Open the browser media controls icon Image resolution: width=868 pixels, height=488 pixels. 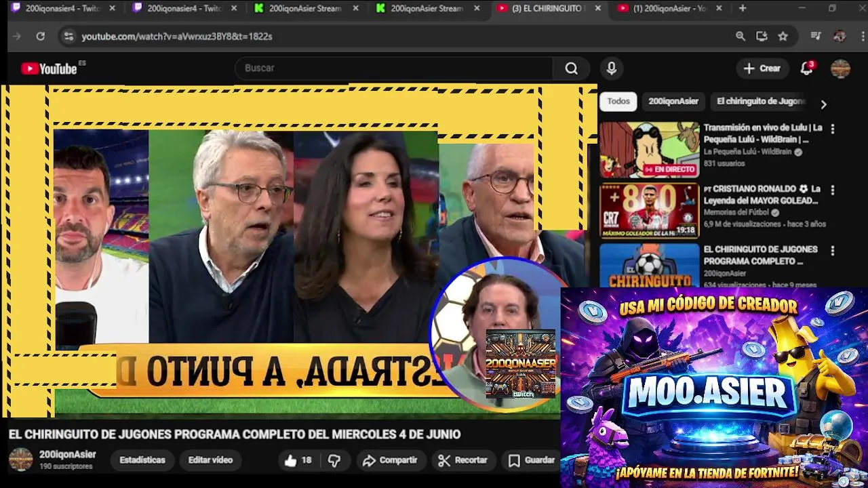tap(816, 37)
